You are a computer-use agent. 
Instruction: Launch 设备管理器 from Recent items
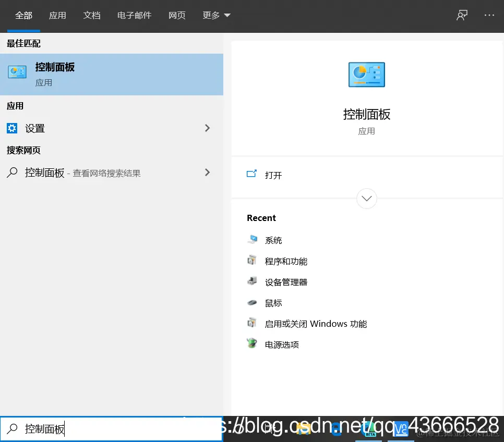click(252, 282)
